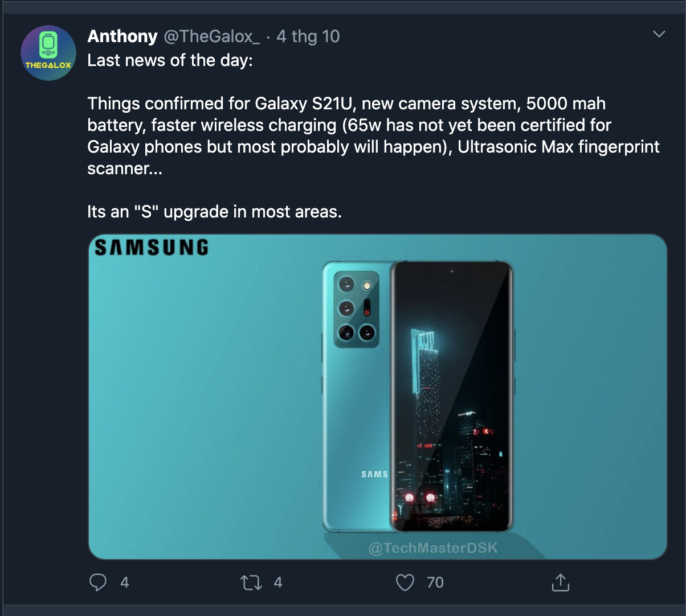Screen dimensions: 686x616
Task: Click the like count 70
Action: (435, 582)
